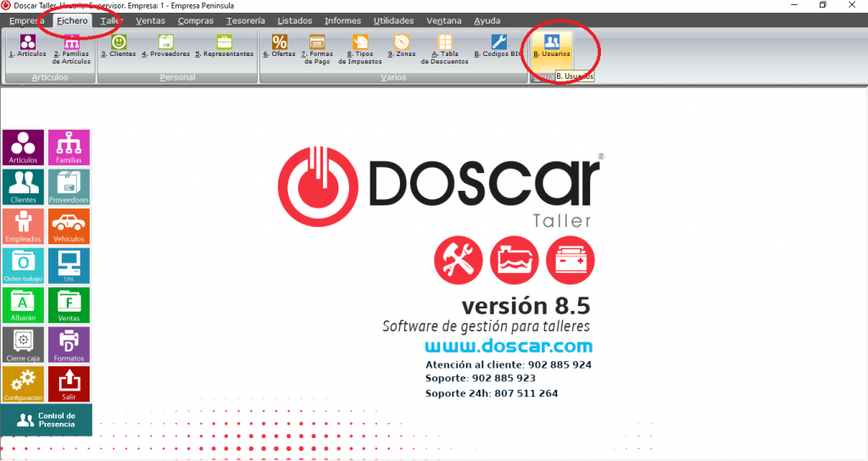This screenshot has height=461, width=868.
Task: Click the versión 8.5 text
Action: point(526,305)
